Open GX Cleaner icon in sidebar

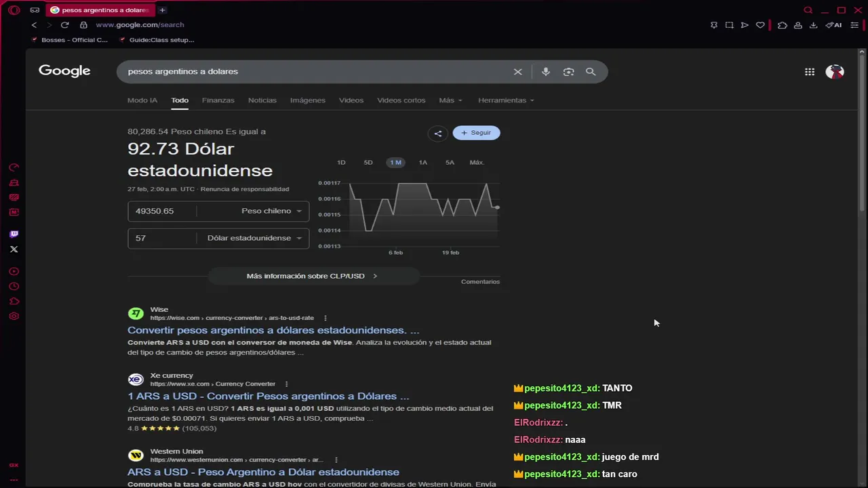14,182
